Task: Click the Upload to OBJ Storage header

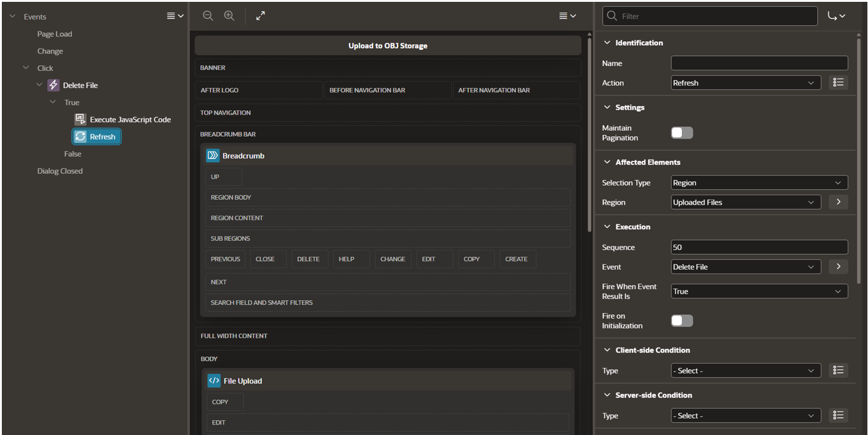Action: (388, 46)
